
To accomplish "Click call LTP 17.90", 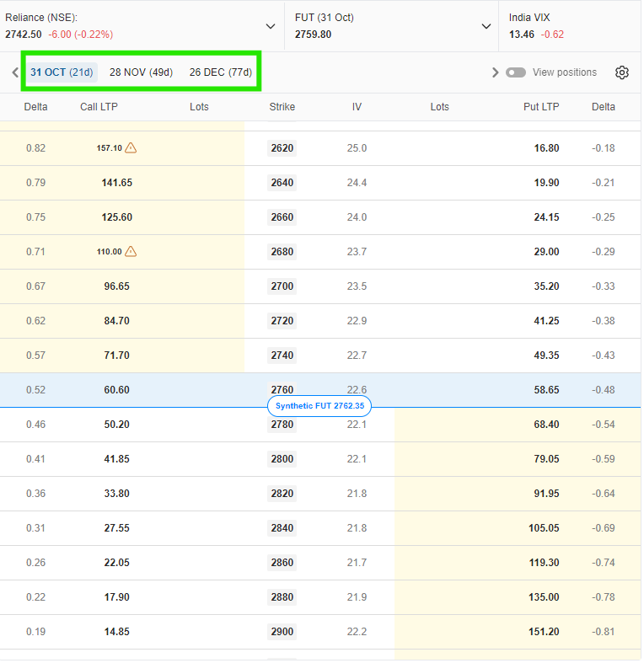I will [x=117, y=597].
